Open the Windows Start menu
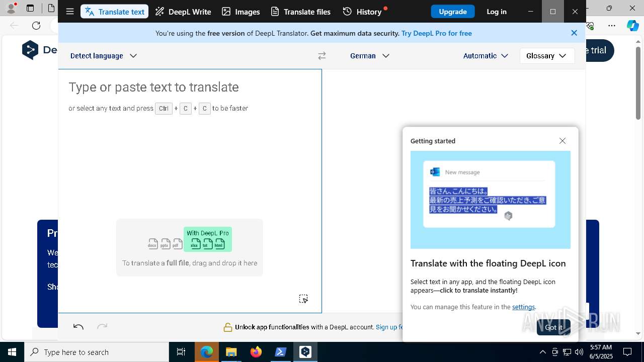The width and height of the screenshot is (644, 362). click(x=12, y=352)
